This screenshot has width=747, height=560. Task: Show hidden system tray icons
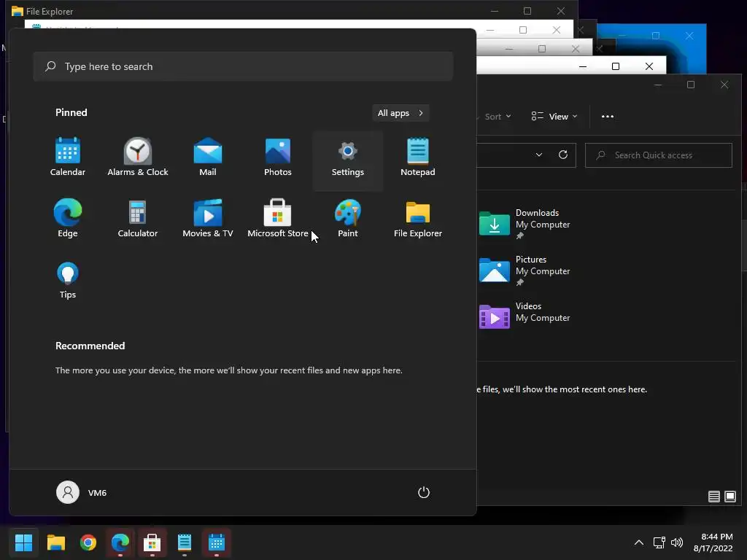click(639, 542)
